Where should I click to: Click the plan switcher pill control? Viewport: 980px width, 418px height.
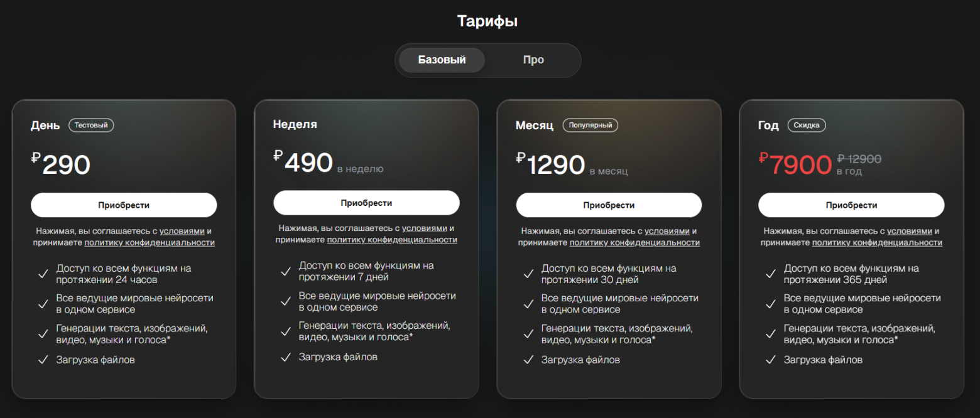[x=488, y=60]
